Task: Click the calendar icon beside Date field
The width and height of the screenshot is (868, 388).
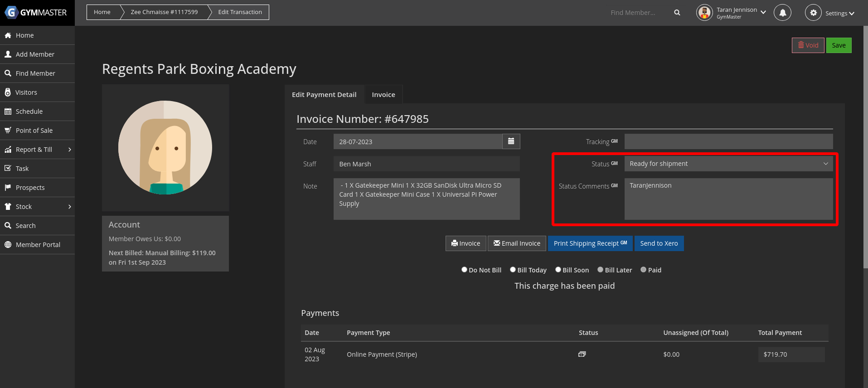Action: point(511,141)
